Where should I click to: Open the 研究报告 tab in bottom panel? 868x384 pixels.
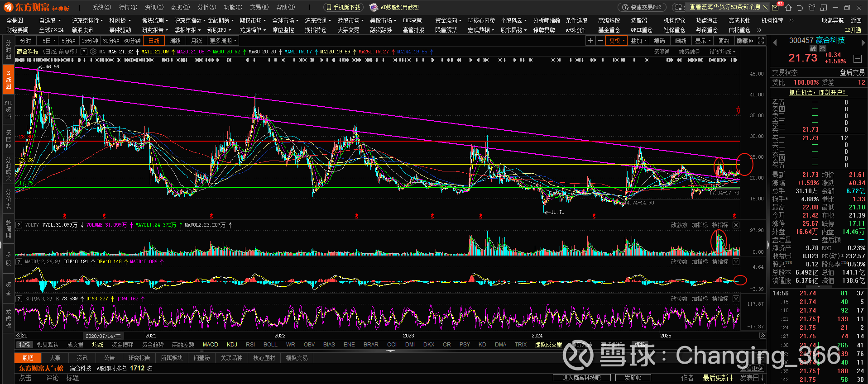[139, 358]
